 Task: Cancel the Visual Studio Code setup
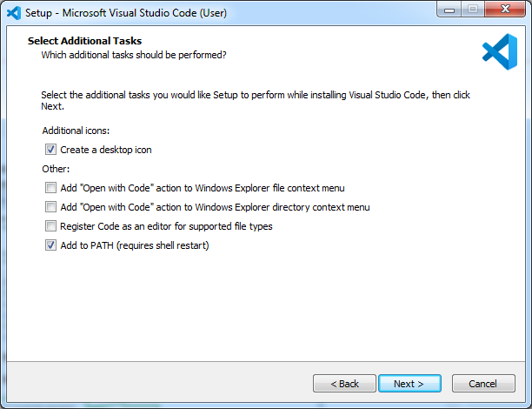point(483,384)
